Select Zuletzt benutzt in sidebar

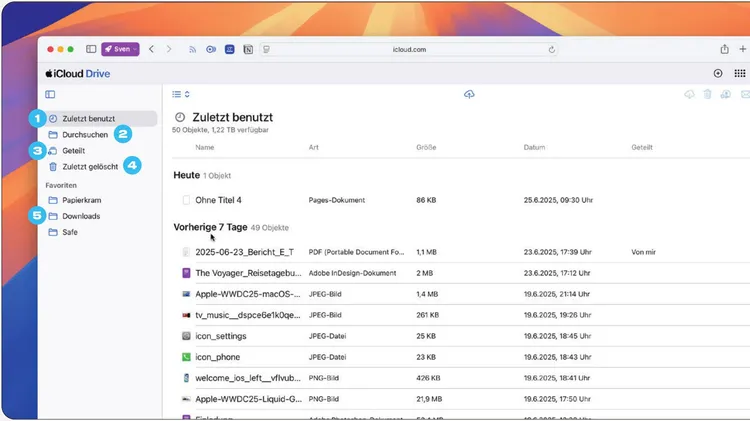click(x=100, y=119)
